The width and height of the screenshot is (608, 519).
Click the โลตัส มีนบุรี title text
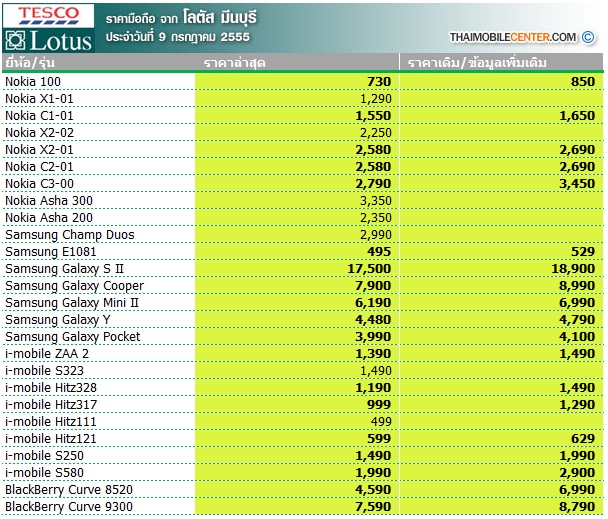[x=220, y=17]
